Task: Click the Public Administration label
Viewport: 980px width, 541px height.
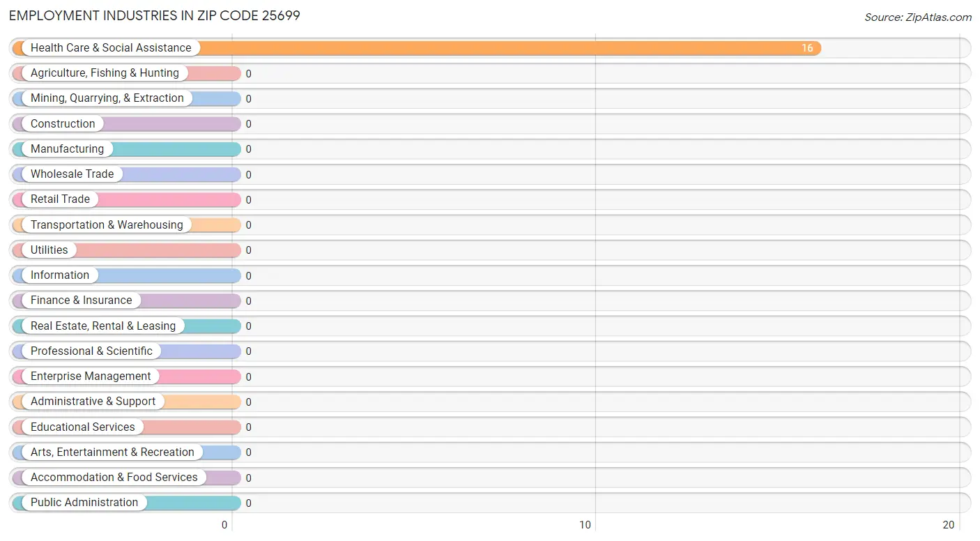Action: [84, 502]
